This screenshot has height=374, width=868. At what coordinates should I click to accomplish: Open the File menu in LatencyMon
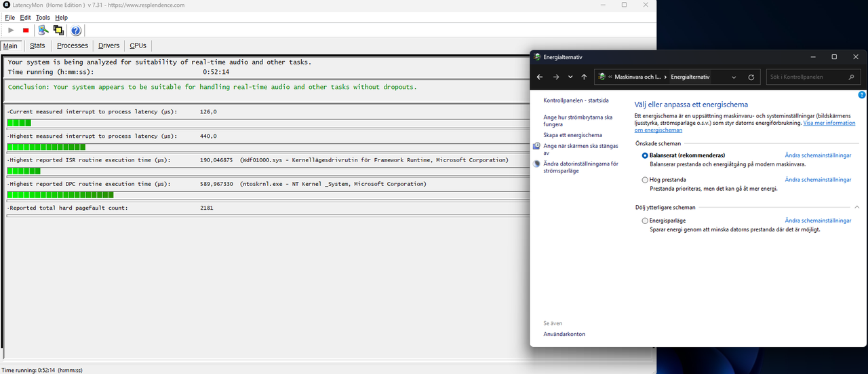(x=10, y=18)
